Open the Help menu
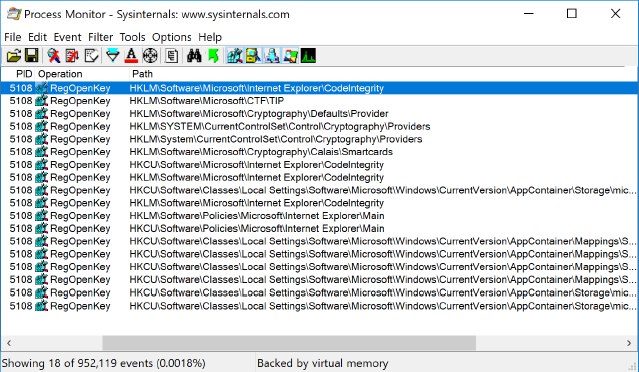 [x=210, y=37]
